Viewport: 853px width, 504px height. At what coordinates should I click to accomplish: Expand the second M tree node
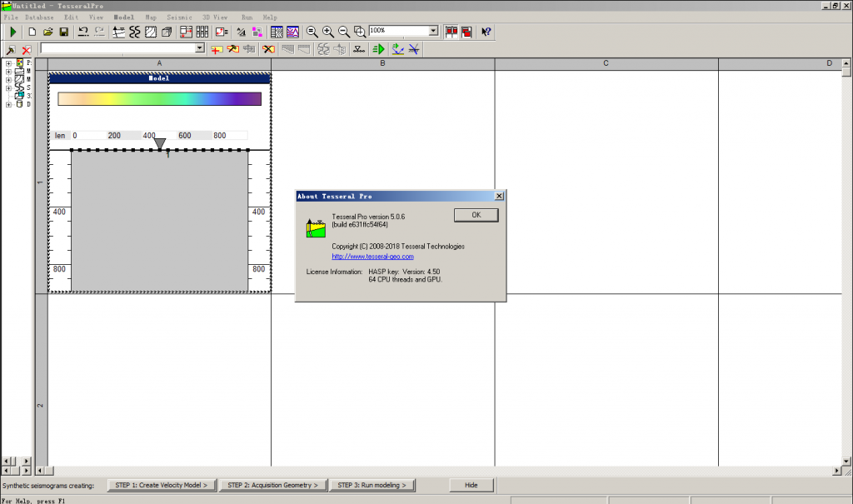8,79
